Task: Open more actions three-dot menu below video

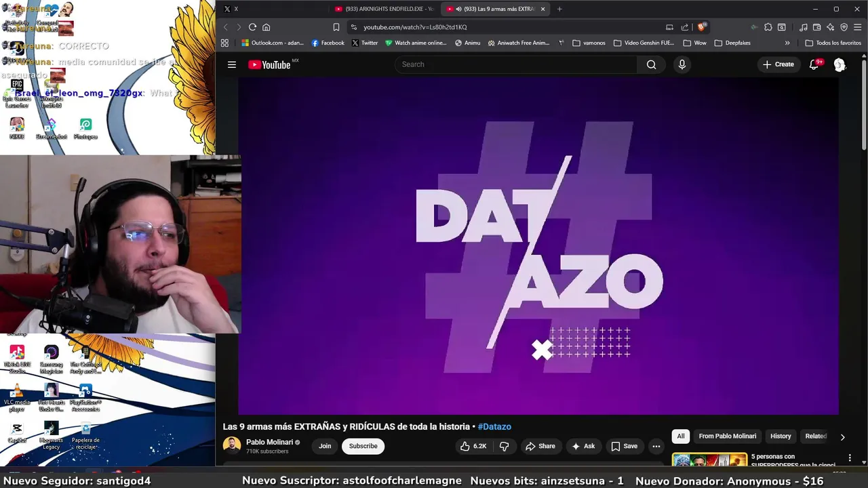Action: [656, 446]
